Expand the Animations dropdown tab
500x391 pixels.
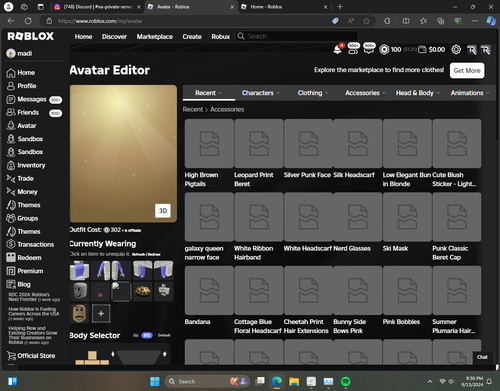(x=470, y=93)
